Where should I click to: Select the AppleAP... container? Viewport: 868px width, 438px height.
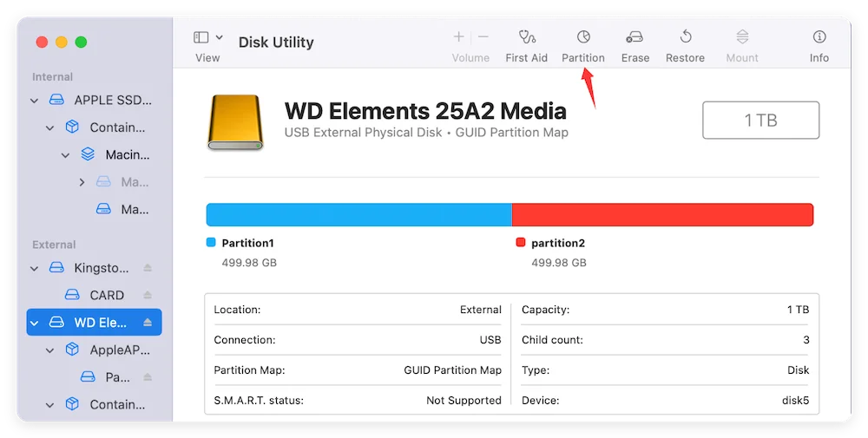click(x=120, y=350)
